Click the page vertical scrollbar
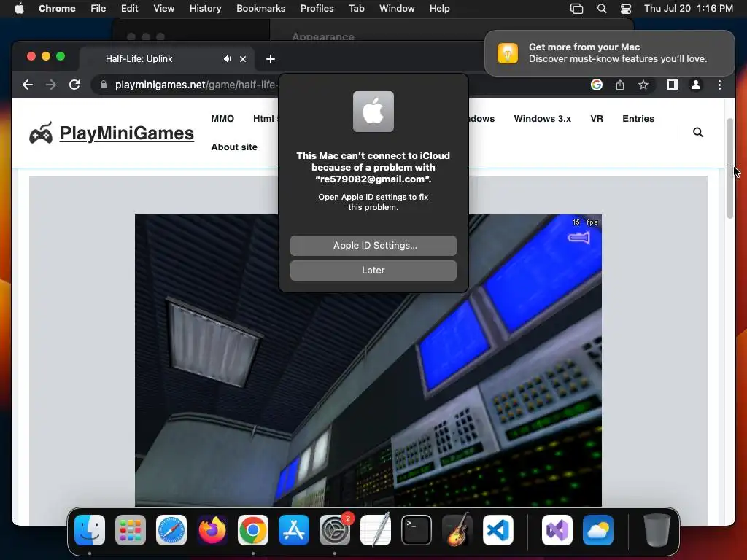The image size is (747, 560). click(729, 168)
